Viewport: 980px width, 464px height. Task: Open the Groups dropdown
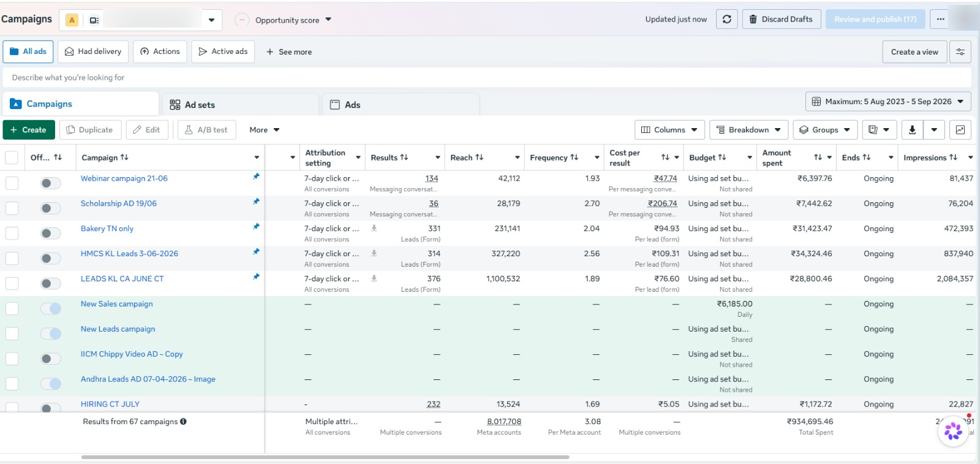[825, 130]
